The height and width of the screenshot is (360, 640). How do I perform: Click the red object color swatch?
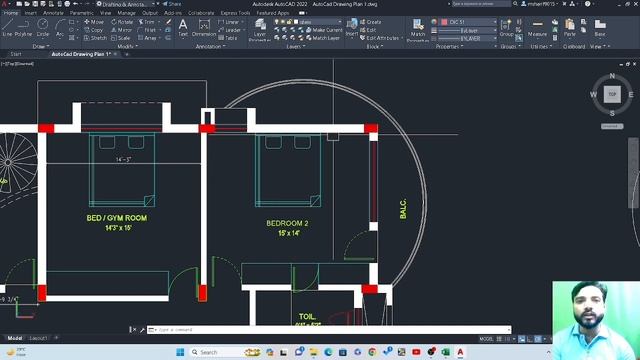(x=444, y=22)
